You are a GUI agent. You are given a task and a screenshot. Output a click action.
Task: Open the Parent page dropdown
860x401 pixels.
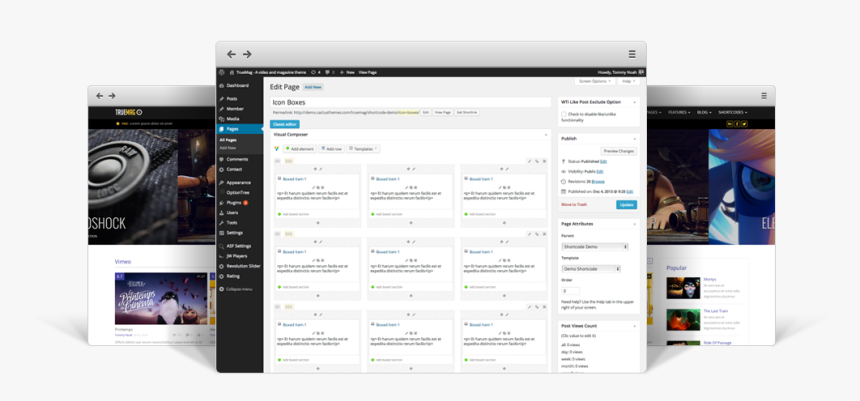point(594,246)
